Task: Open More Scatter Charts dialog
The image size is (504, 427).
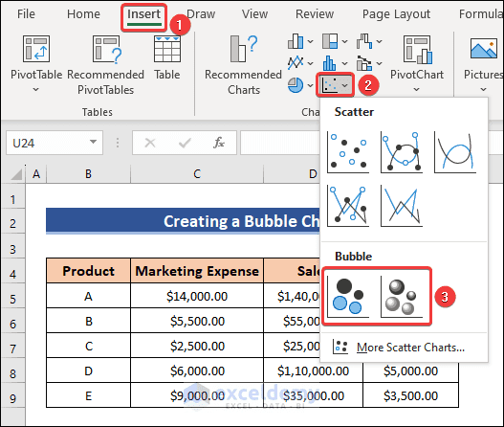Action: 399,348
